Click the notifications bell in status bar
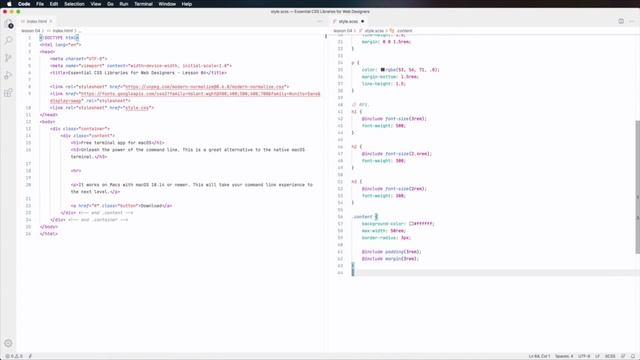 (x=633, y=356)
